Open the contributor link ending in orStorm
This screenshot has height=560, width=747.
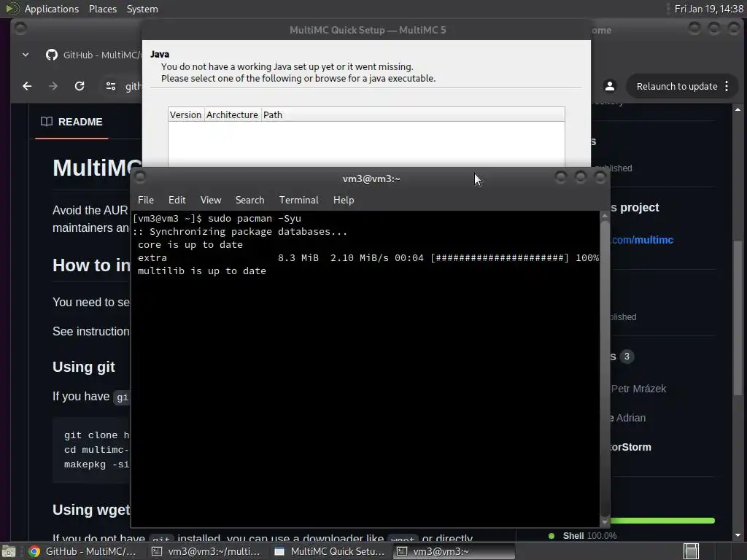click(x=631, y=447)
